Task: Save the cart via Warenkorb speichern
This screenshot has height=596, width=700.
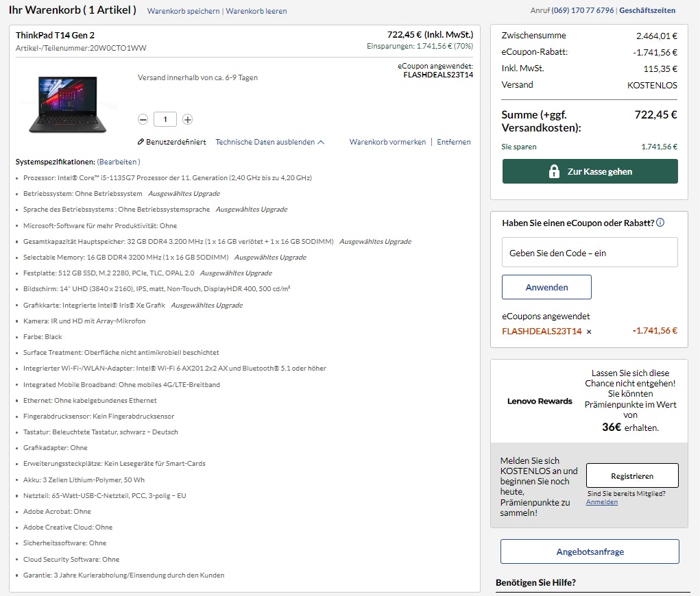Action: 182,12
